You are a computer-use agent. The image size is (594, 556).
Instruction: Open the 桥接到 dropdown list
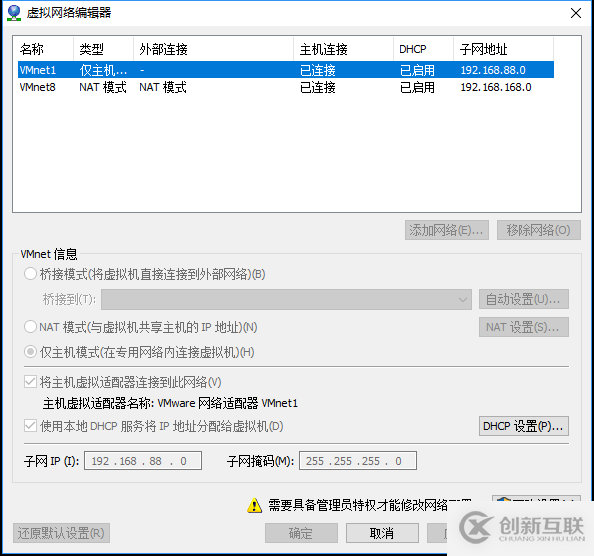(x=286, y=300)
